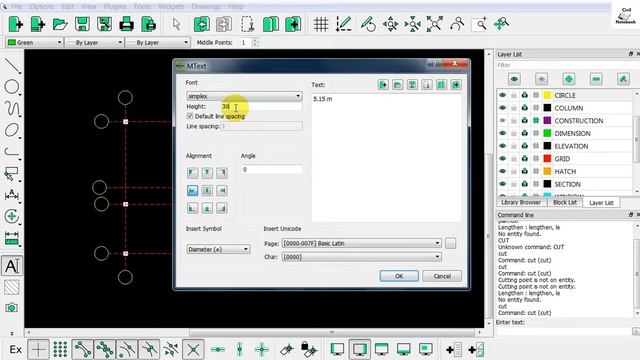The height and width of the screenshot is (360, 640).
Task: Select Middle Left alignment button
Action: coord(192,191)
